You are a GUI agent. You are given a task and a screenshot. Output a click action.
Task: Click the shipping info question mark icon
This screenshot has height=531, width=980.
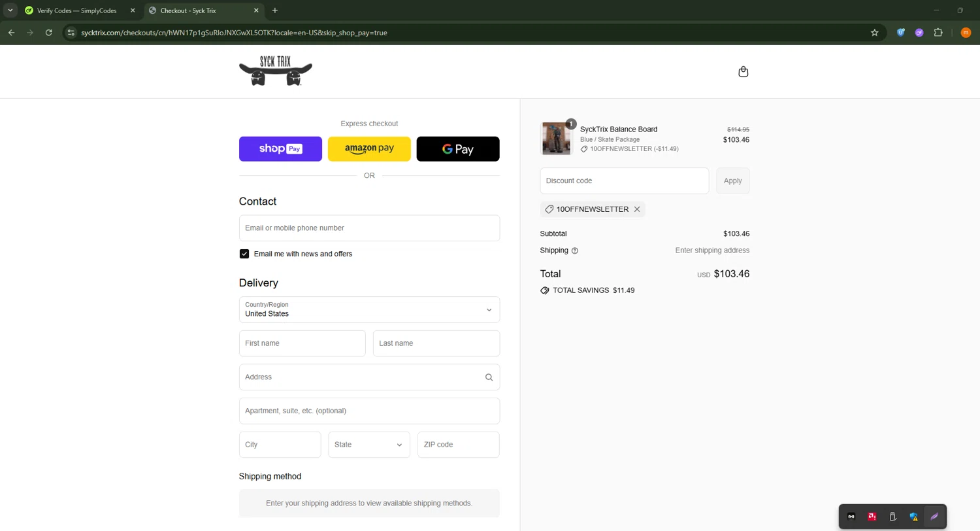point(575,250)
